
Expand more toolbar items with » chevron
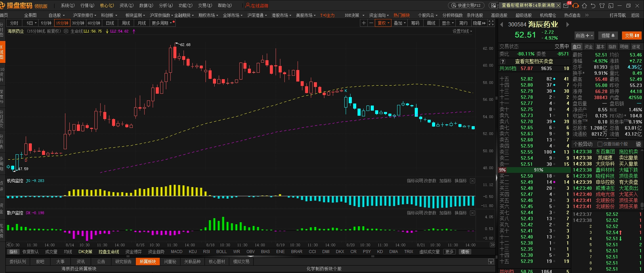(587, 15)
